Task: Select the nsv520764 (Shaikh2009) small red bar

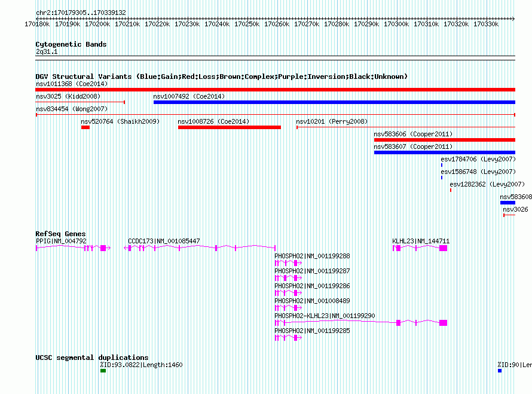Action: (x=85, y=127)
